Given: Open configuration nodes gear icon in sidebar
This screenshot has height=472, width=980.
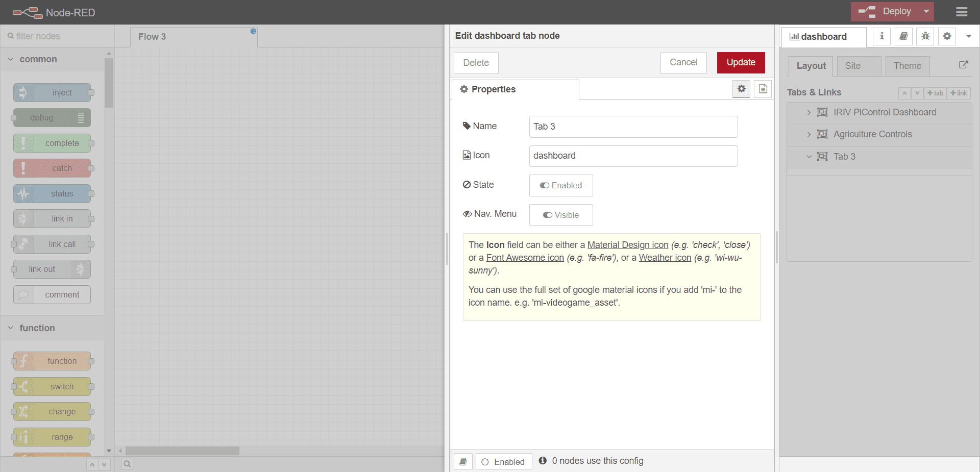Looking at the screenshot, I should click(x=947, y=36).
